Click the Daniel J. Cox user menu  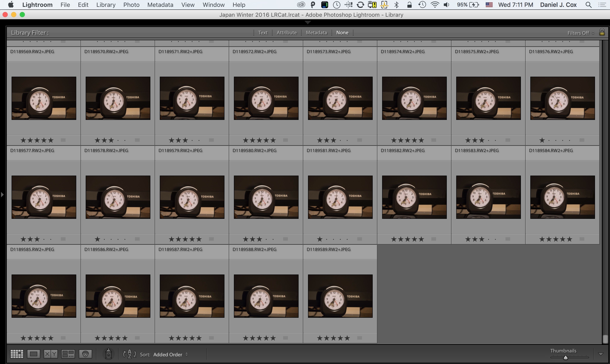click(558, 5)
